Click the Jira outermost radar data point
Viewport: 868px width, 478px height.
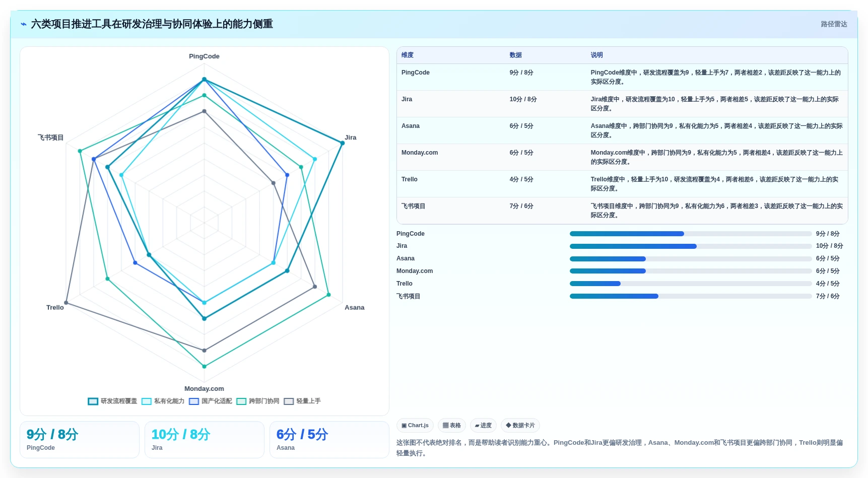coord(343,143)
